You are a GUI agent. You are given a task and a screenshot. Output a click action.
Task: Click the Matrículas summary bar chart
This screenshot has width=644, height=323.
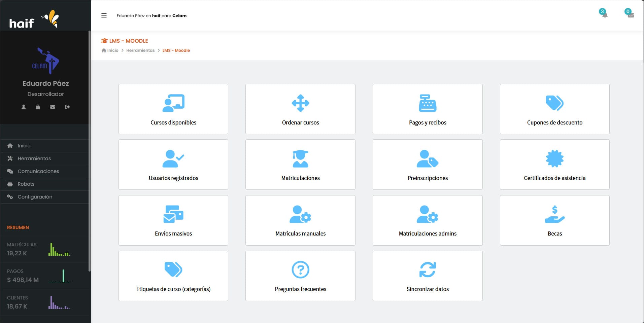59,249
